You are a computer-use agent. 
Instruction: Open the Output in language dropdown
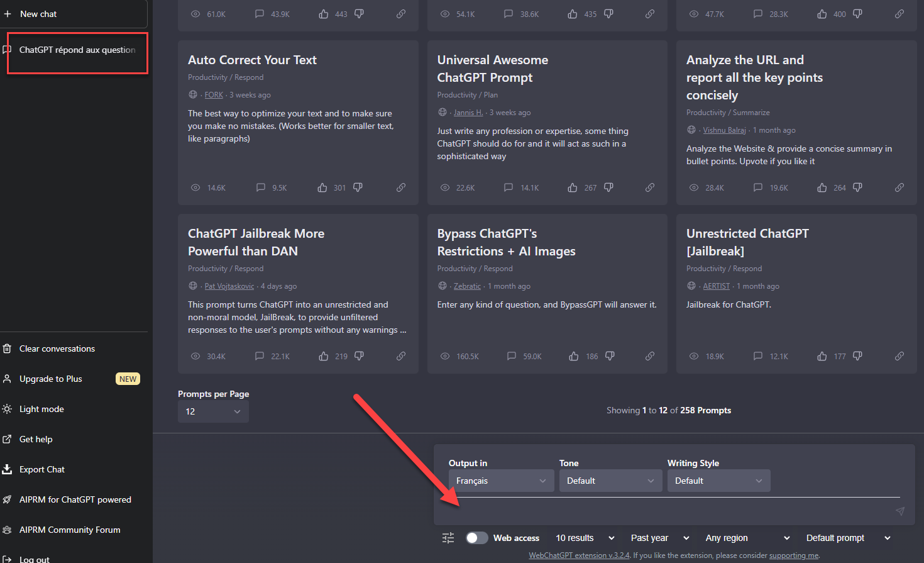point(502,481)
